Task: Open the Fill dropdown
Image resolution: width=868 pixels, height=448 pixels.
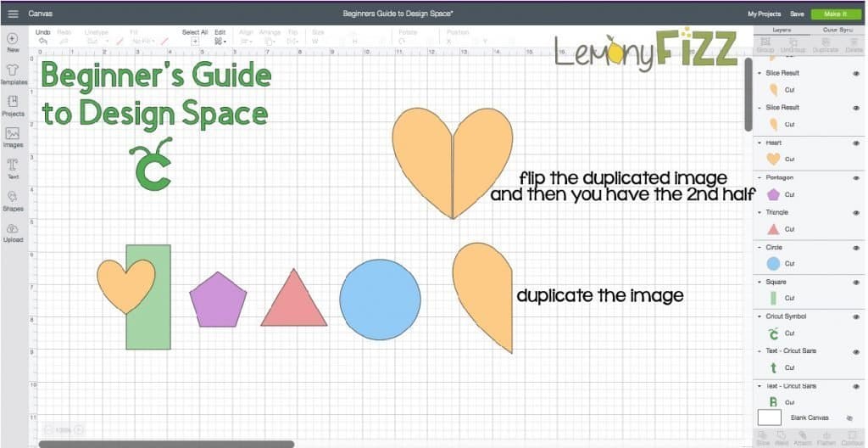Action: [143, 41]
